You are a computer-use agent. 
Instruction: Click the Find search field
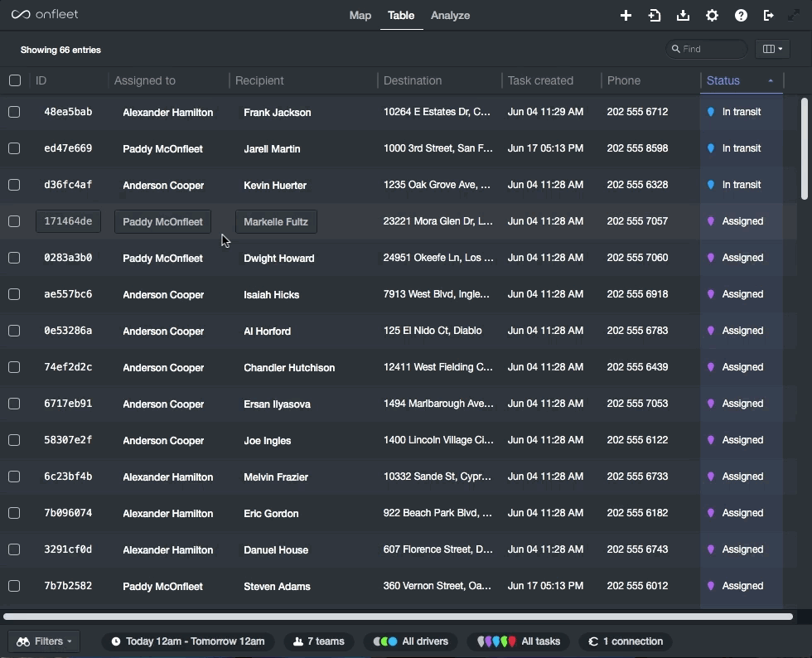pyautogui.click(x=706, y=49)
